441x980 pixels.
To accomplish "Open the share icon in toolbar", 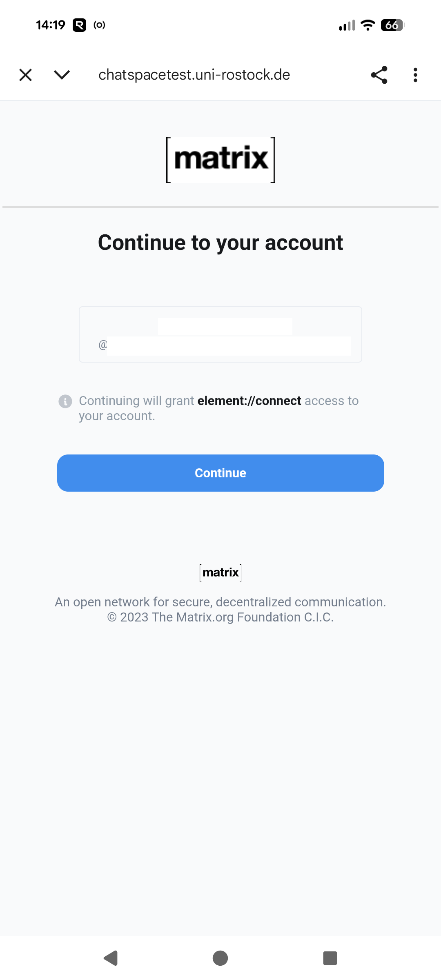I will (379, 75).
